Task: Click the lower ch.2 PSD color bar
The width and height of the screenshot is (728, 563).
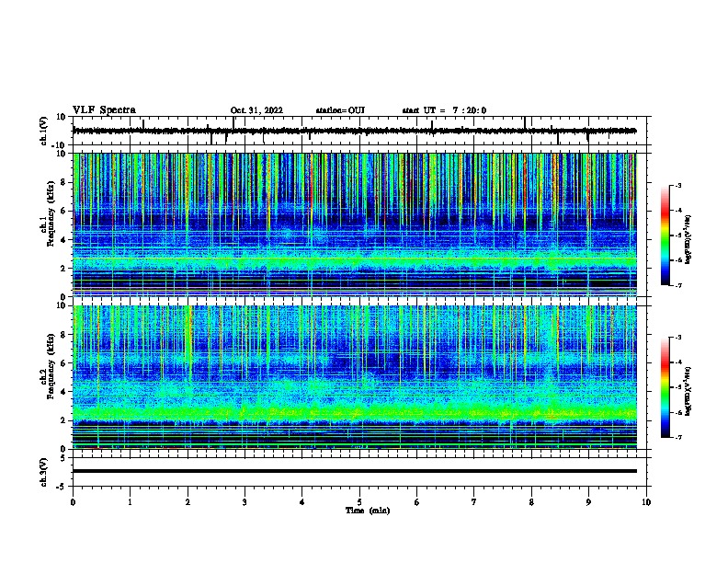Action: (665, 387)
